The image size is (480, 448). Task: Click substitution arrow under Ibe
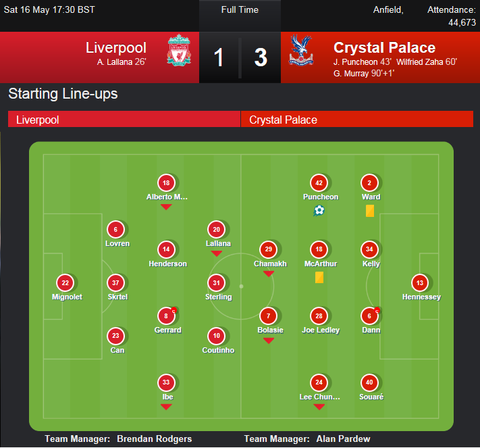coord(166,407)
